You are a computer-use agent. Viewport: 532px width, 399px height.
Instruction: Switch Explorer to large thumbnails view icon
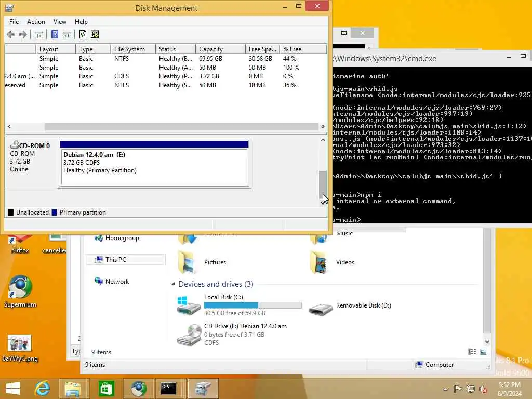point(484,352)
